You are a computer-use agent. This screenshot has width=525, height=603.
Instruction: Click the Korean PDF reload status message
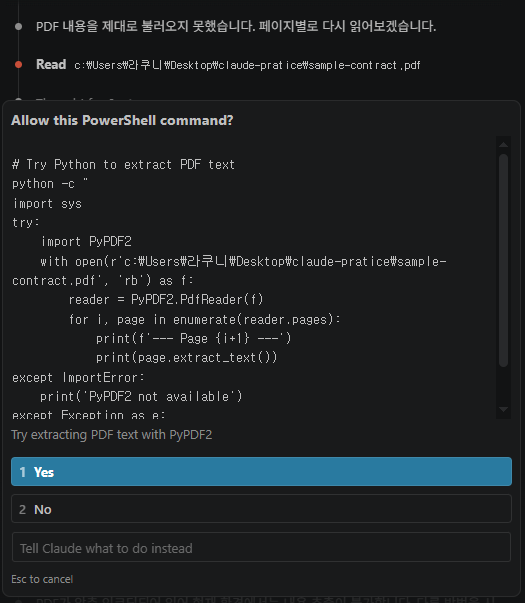coord(236,27)
